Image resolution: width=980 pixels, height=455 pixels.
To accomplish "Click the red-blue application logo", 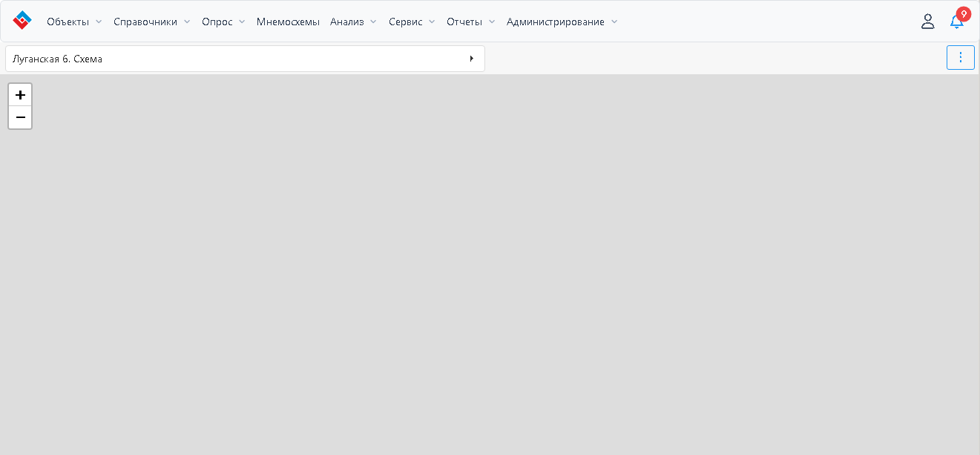I will pos(22,21).
